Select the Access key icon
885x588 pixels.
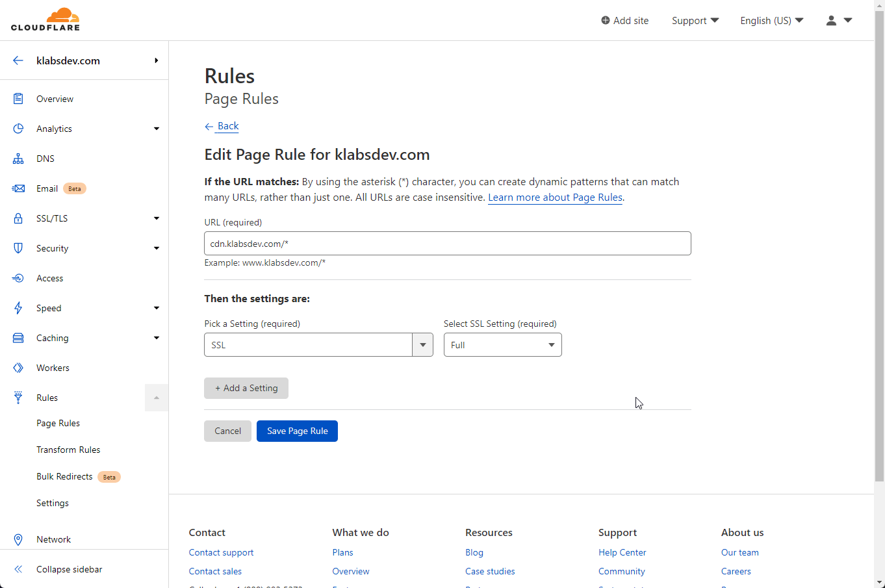click(x=18, y=277)
